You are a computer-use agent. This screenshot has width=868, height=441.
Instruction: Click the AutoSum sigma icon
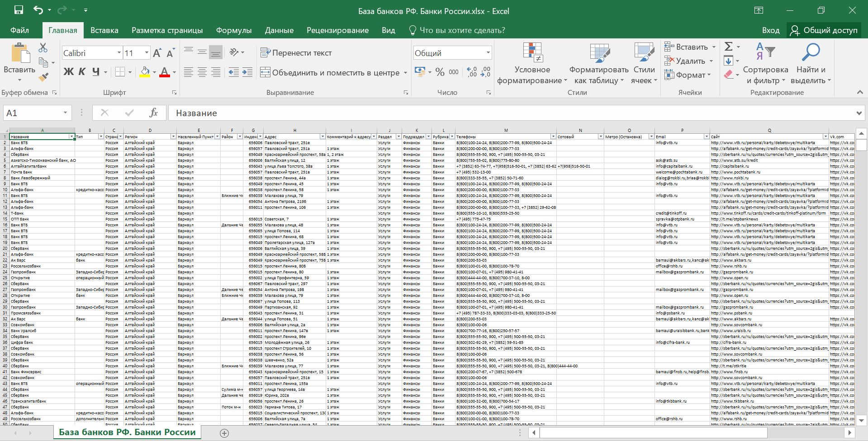(728, 47)
